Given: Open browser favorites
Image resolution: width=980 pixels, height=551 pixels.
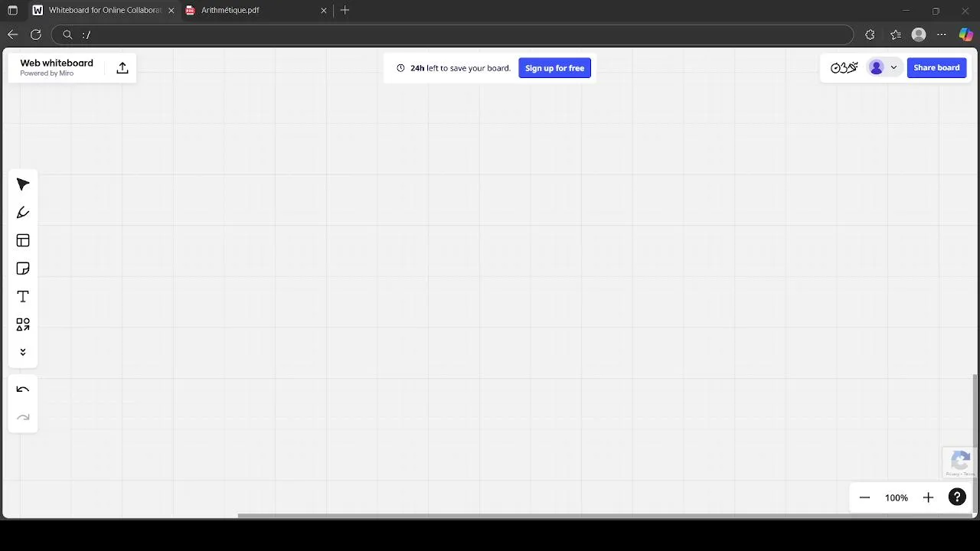Looking at the screenshot, I should [896, 34].
